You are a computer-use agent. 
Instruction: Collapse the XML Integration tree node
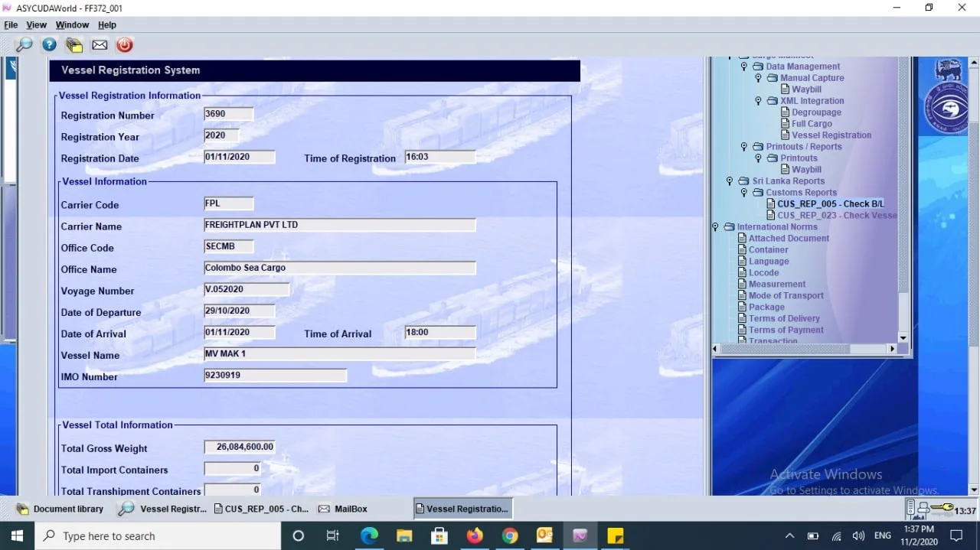coord(758,101)
